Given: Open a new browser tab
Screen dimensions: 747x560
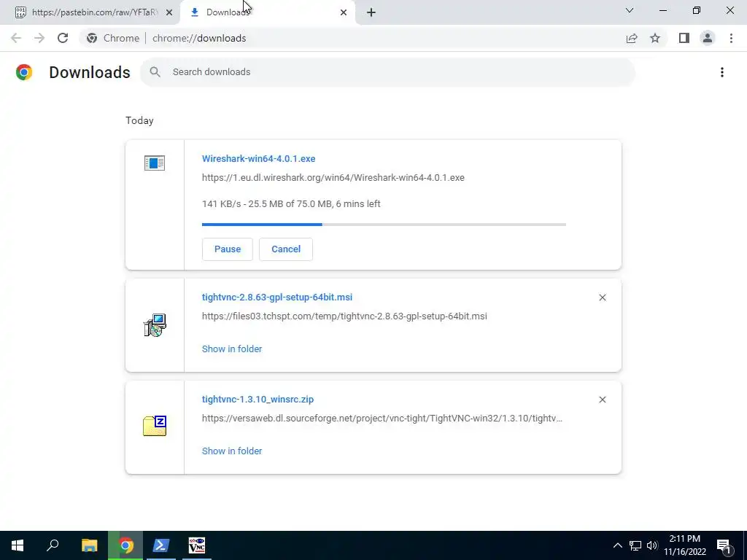Looking at the screenshot, I should pyautogui.click(x=371, y=12).
